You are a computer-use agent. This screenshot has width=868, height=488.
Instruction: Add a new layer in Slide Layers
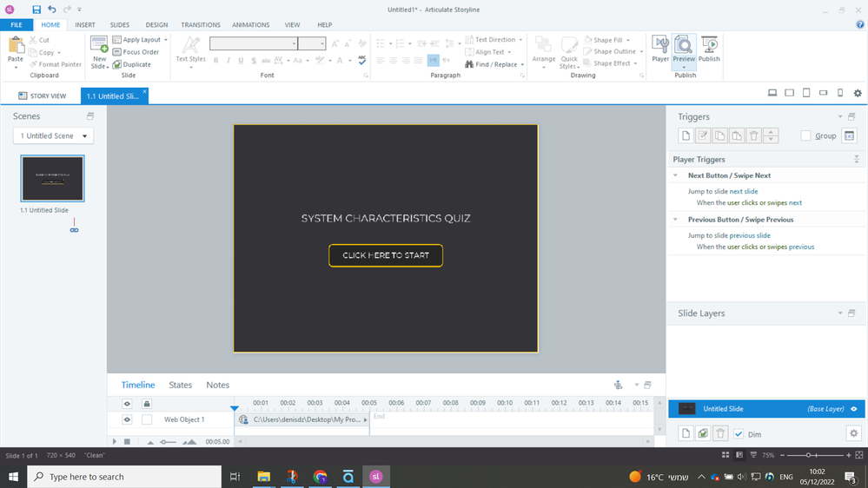pyautogui.click(x=686, y=433)
